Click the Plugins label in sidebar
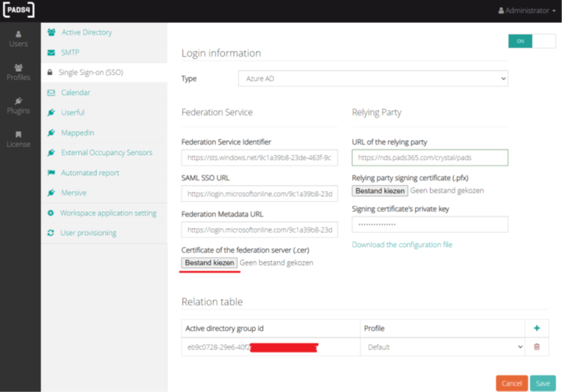The image size is (562, 392). point(18,110)
